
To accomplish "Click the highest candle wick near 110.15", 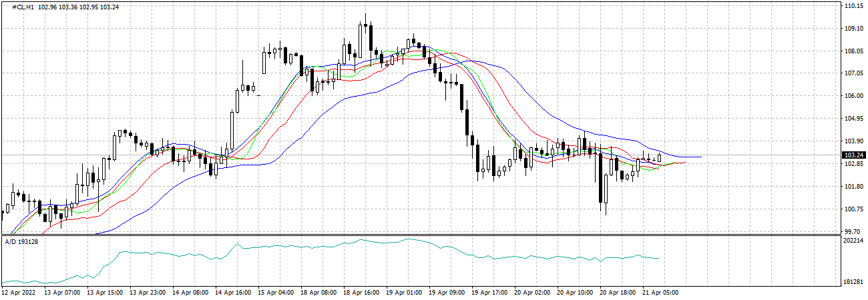I will [x=365, y=17].
